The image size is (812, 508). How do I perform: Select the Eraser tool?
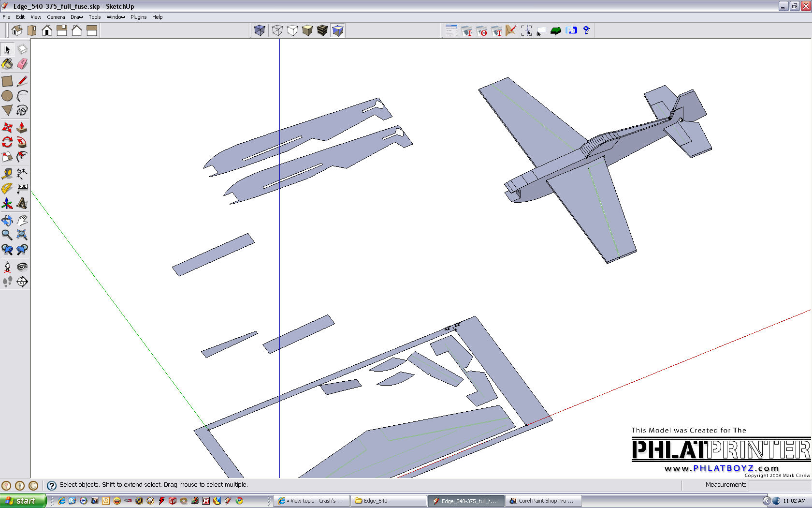(22, 64)
